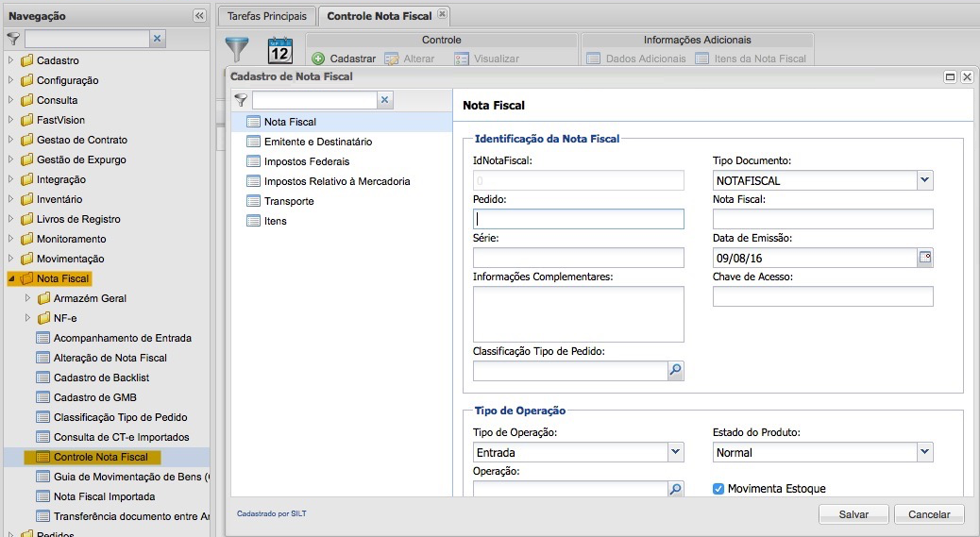The image size is (980, 537).
Task: Click the Série input field
Action: 578,258
